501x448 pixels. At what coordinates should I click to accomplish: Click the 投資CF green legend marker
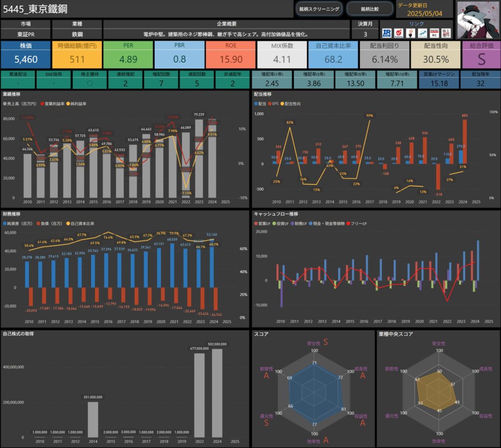click(x=274, y=224)
